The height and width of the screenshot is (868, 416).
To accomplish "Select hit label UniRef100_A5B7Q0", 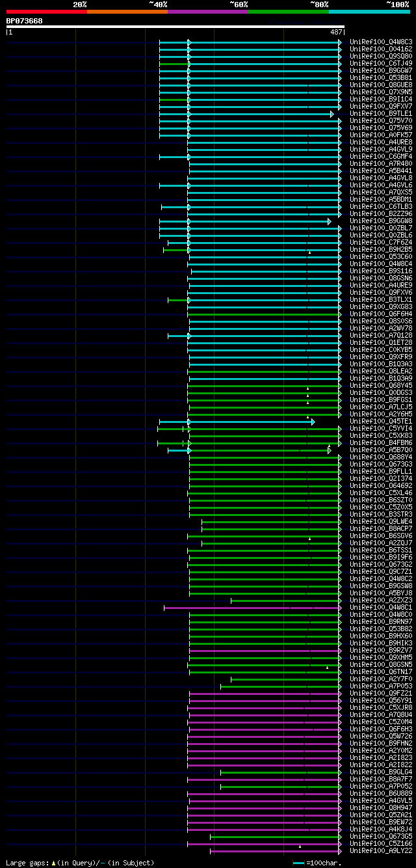I will point(381,450).
